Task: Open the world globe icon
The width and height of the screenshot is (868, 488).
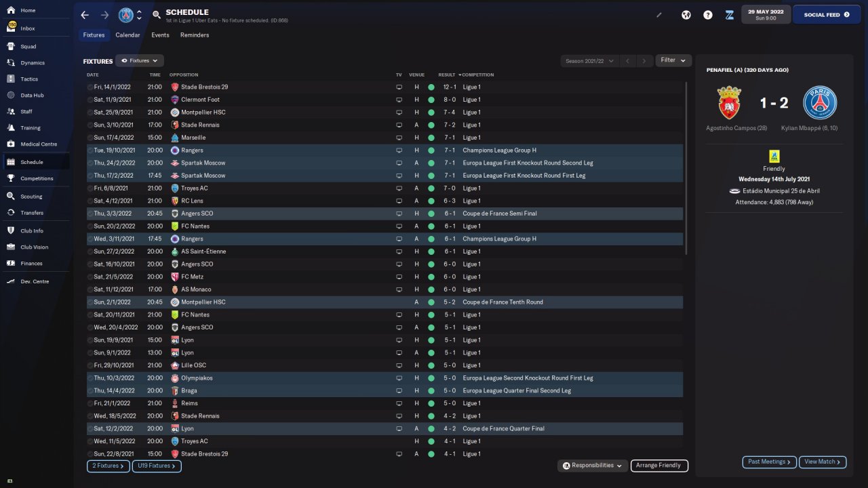Action: click(x=686, y=15)
